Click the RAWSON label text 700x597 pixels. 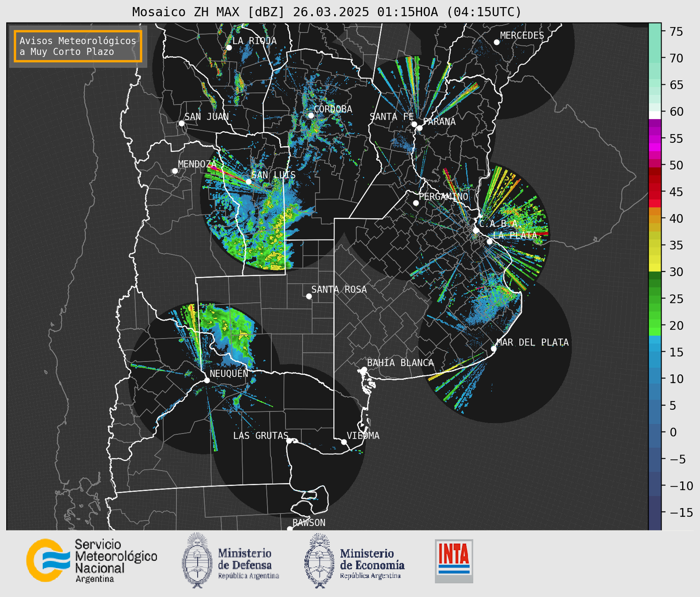[309, 523]
